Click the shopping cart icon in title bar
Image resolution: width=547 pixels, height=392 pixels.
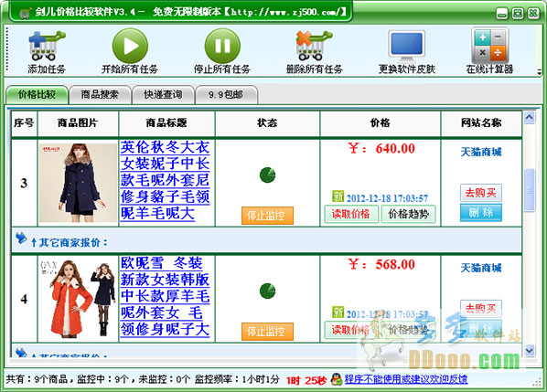pos(25,13)
